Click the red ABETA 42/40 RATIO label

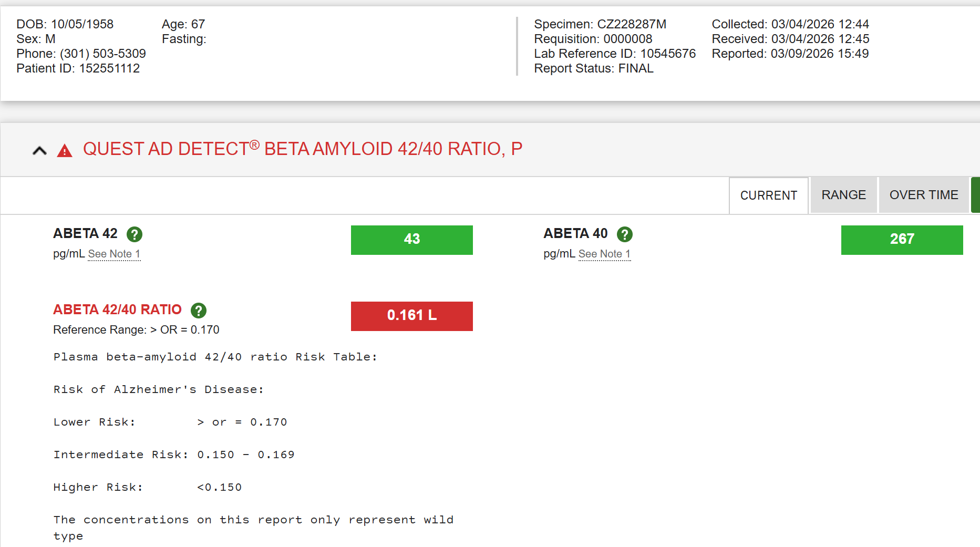[x=117, y=309]
